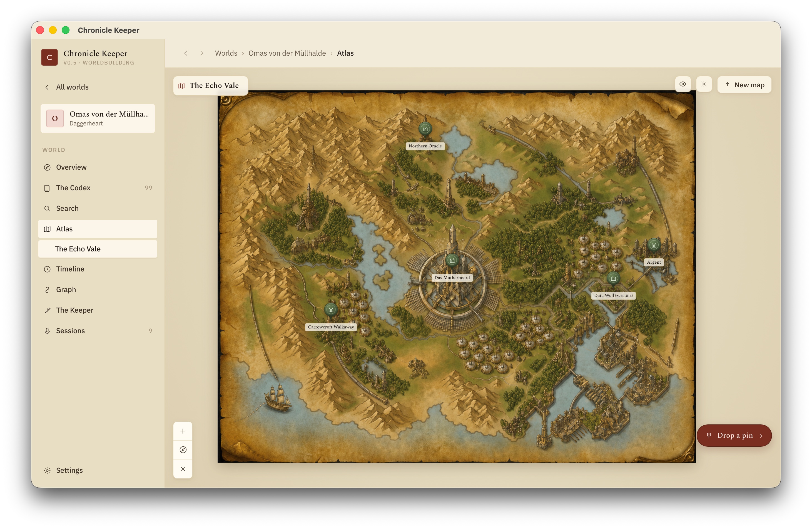This screenshot has width=812, height=529.
Task: Click the X map control button
Action: (183, 469)
